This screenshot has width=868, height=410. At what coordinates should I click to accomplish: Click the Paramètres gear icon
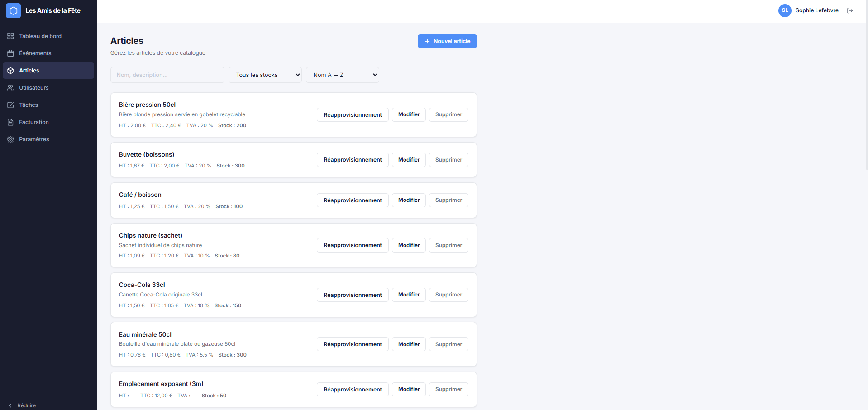(10, 139)
